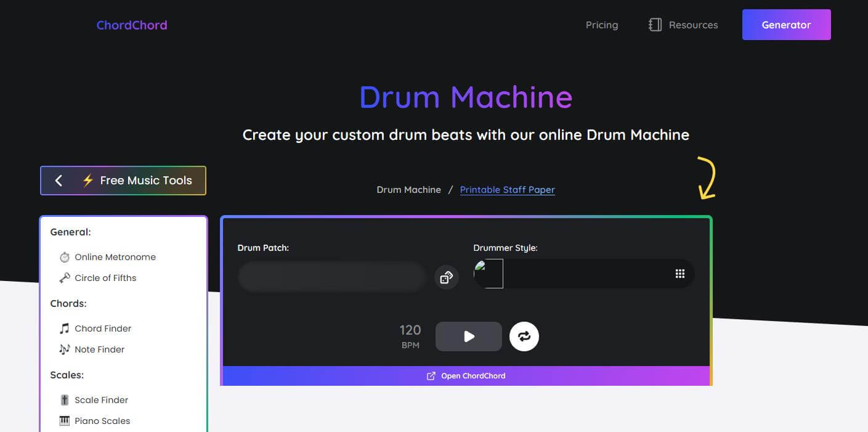
Task: Click the Generator button
Action: click(786, 25)
